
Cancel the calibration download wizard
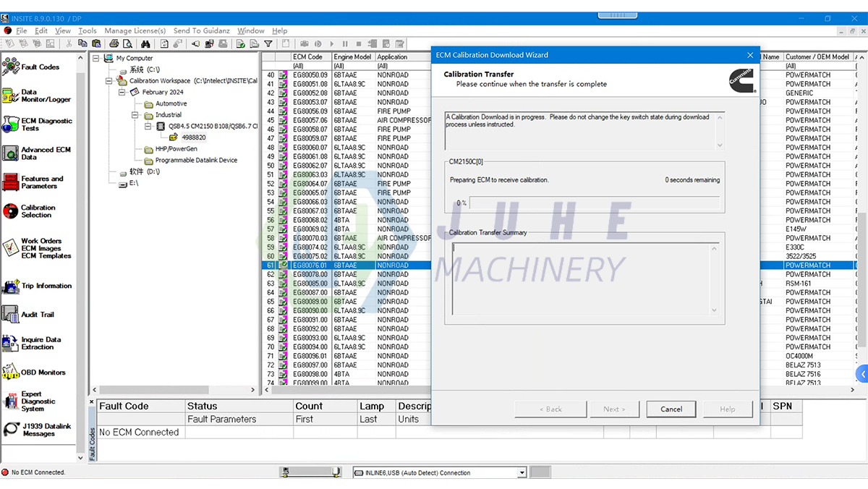[x=671, y=409]
